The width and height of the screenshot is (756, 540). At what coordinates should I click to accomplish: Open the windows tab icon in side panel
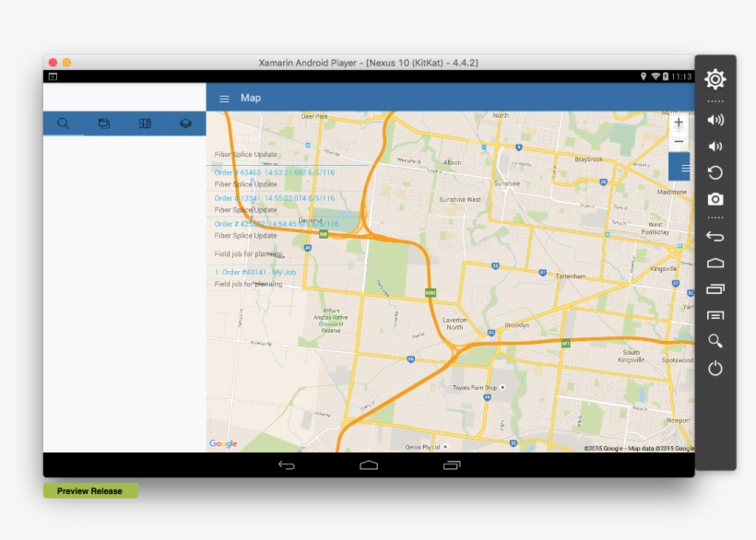pos(104,123)
